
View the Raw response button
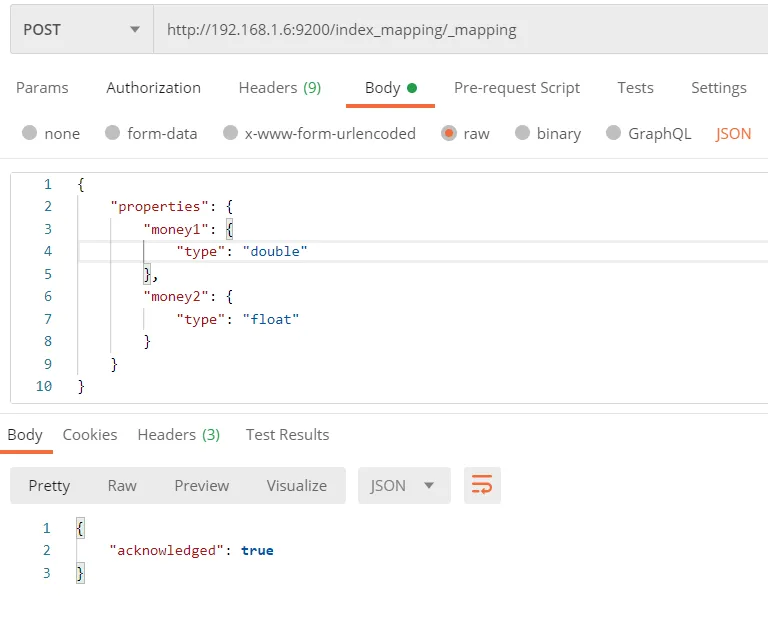tap(122, 485)
